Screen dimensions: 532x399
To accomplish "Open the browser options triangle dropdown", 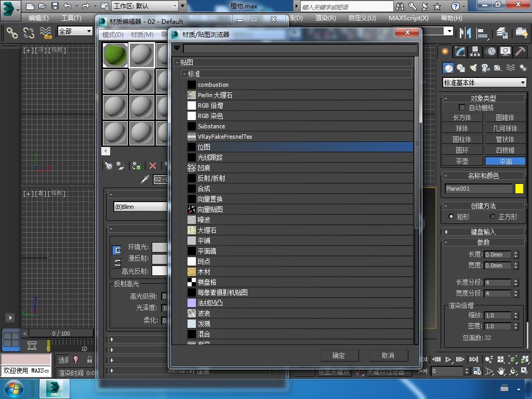I will pyautogui.click(x=177, y=48).
